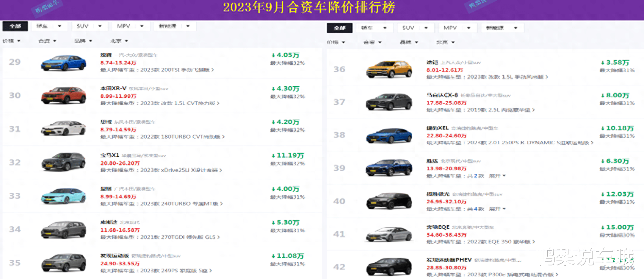Click the 发现运动版 car thumbnail in row 35
Viewport: 644px width, 279px height.
[x=63, y=263]
